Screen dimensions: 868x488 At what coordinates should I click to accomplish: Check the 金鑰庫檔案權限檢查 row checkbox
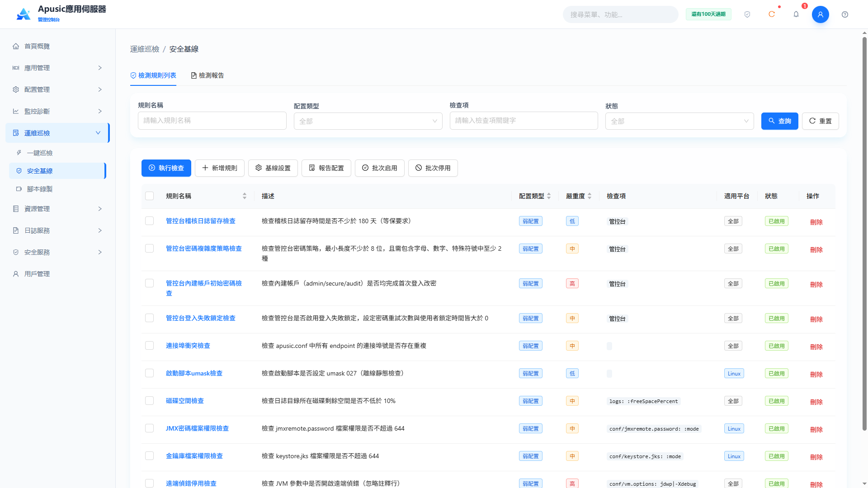tap(150, 456)
